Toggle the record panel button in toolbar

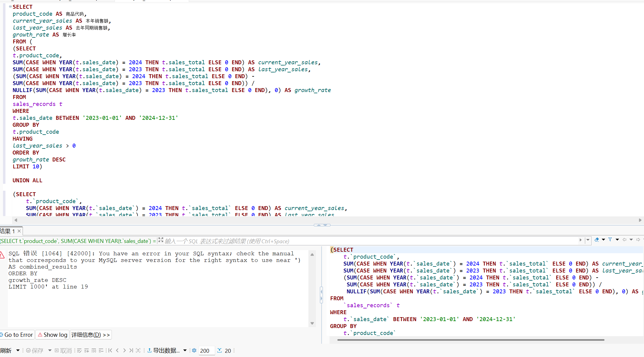[x=138, y=350]
